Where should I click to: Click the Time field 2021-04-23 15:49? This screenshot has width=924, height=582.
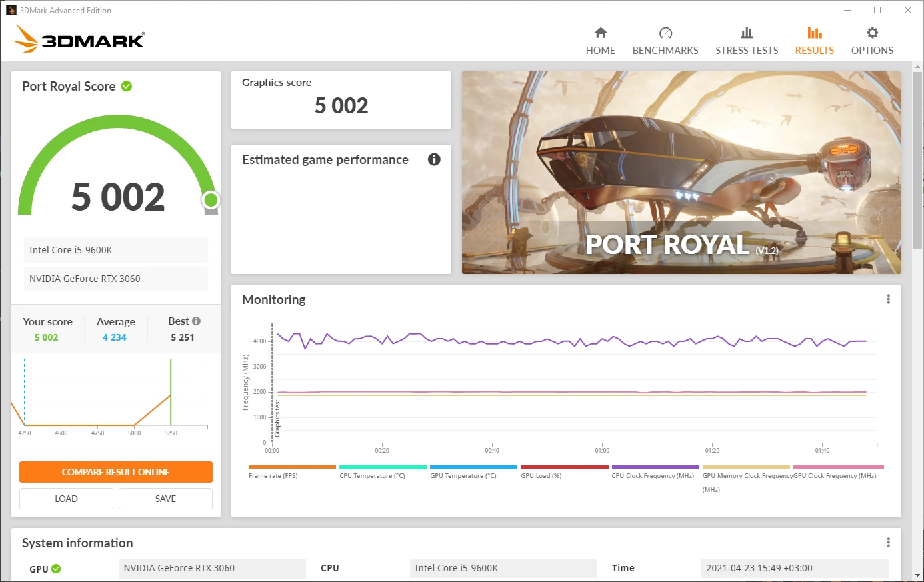point(795,568)
